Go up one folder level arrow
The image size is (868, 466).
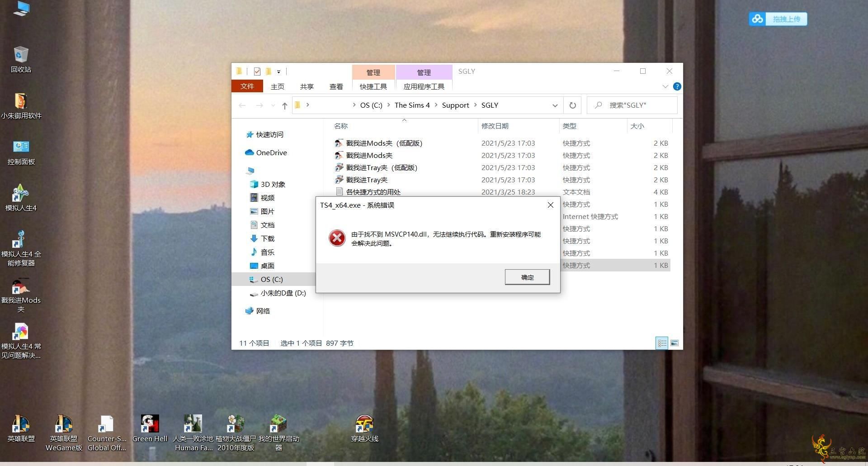pos(284,105)
